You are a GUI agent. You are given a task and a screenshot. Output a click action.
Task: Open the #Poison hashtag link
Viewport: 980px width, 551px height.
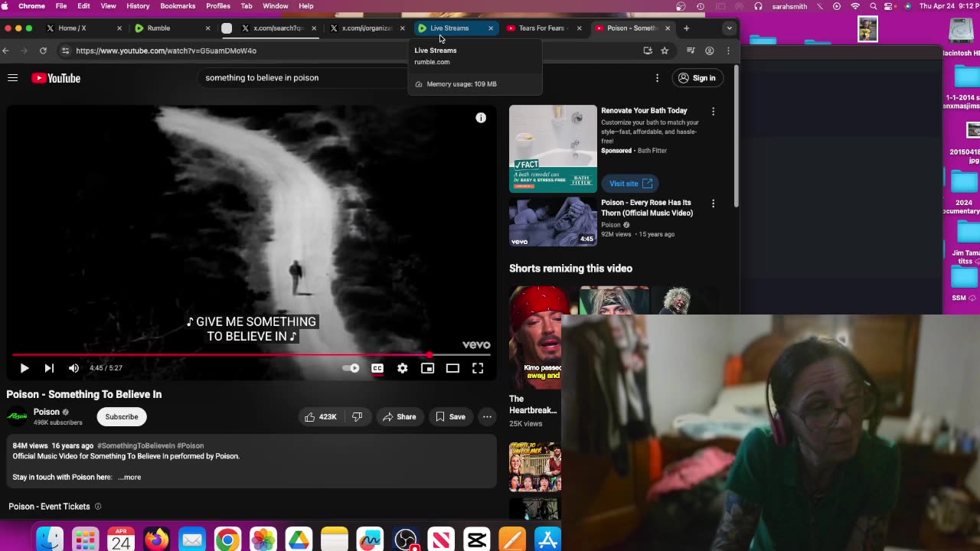(191, 445)
